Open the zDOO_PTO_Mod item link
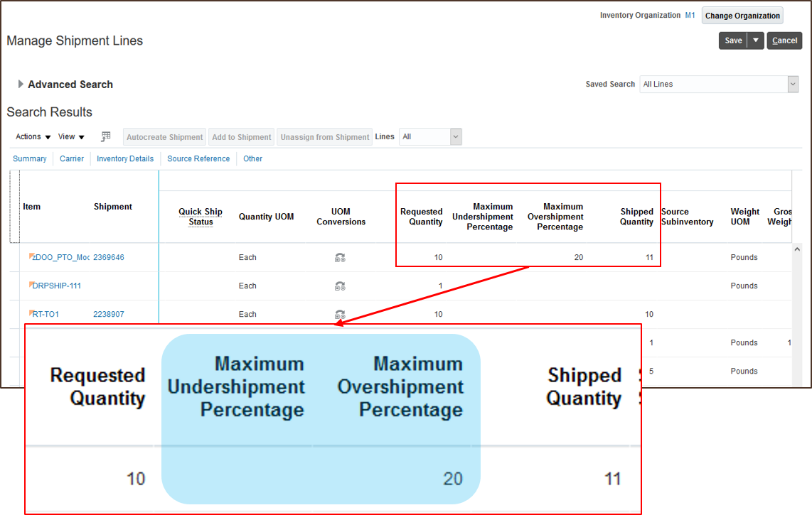 60,257
